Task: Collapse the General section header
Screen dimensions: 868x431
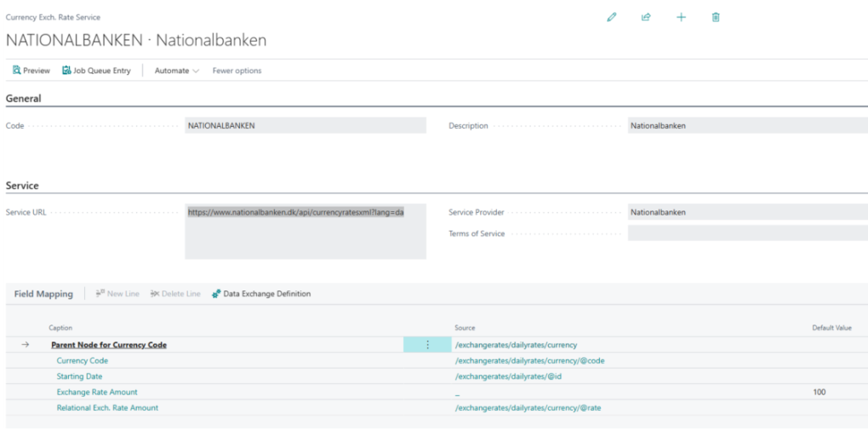Action: click(x=24, y=99)
